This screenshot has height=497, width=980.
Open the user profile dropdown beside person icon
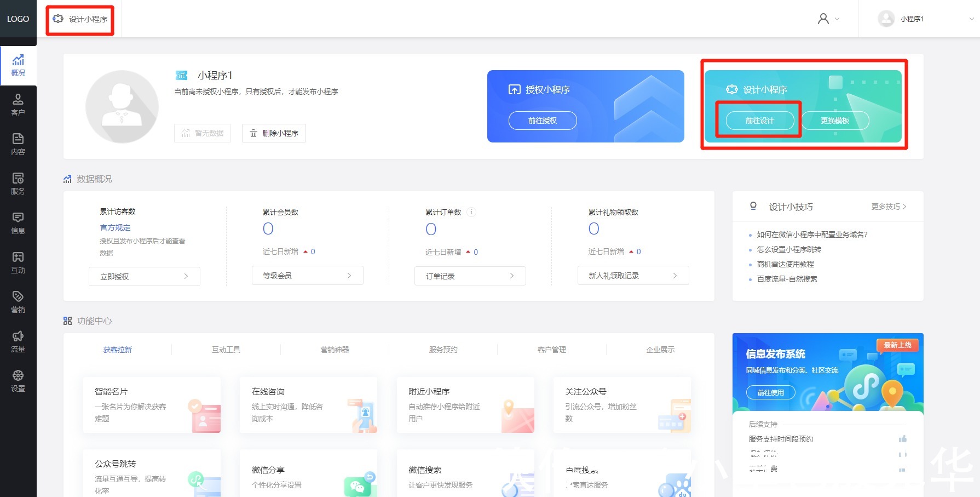828,18
